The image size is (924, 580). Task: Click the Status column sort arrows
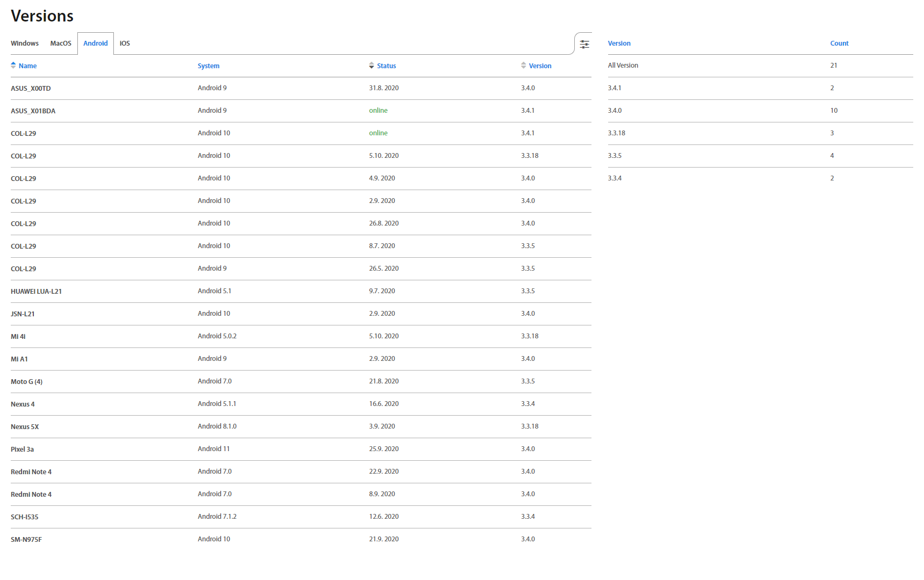tap(371, 66)
